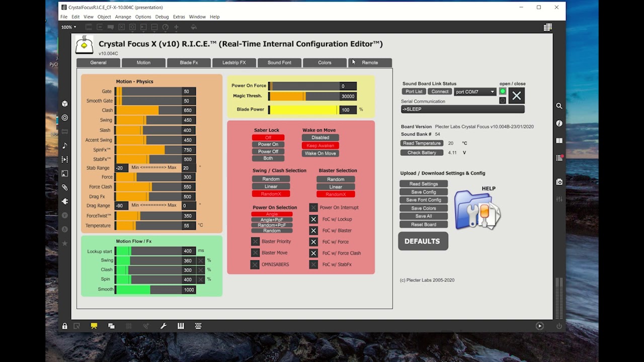This screenshot has width=644, height=362.
Task: Click the audio power icon at bottom right
Action: pos(559,326)
